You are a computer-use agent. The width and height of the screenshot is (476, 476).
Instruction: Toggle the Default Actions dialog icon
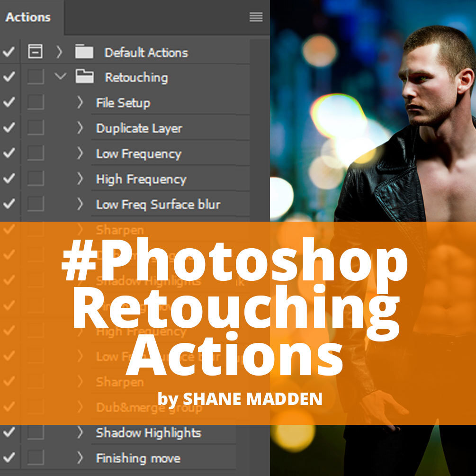(35, 51)
